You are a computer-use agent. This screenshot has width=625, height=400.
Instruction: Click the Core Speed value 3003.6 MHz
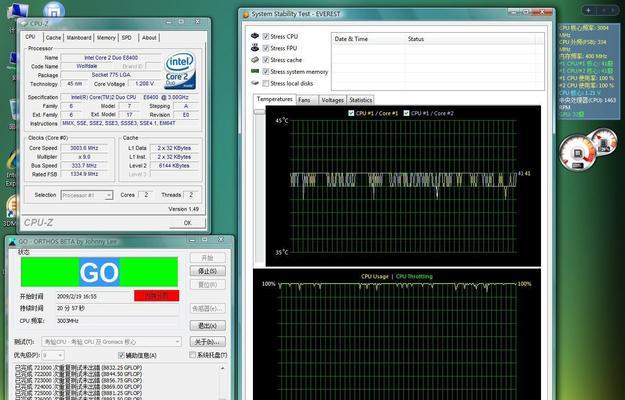coord(84,148)
